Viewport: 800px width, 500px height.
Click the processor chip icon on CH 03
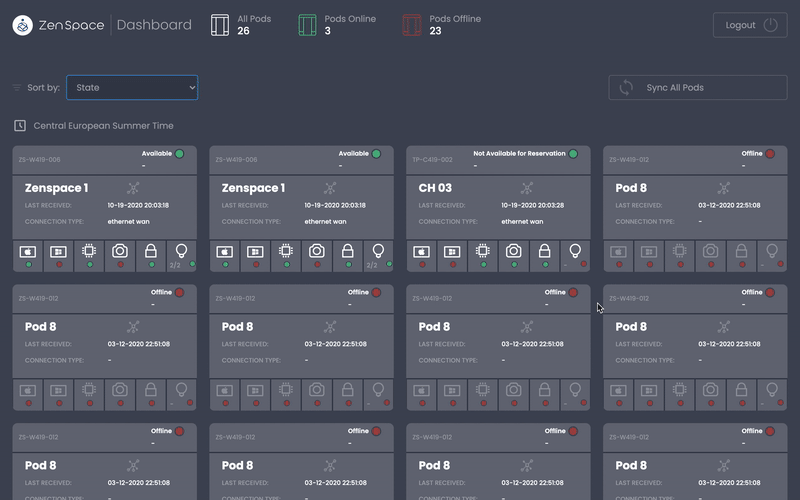pos(483,251)
